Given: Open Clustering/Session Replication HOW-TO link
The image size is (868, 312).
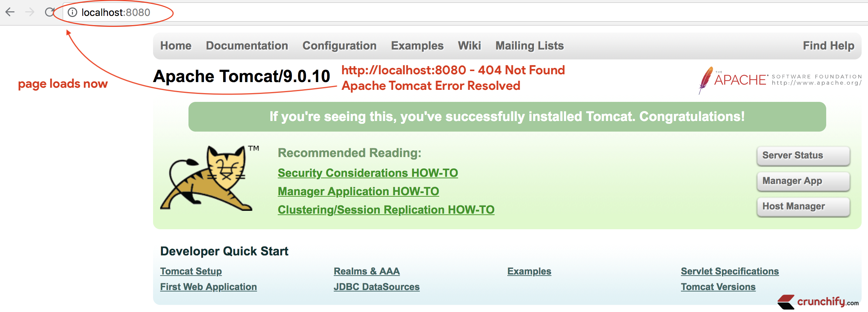Looking at the screenshot, I should tap(386, 210).
